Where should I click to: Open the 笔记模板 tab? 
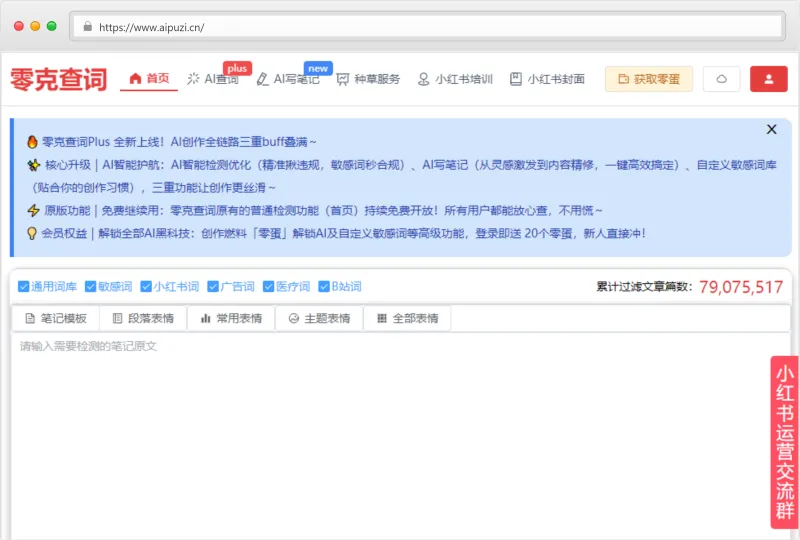click(x=56, y=318)
